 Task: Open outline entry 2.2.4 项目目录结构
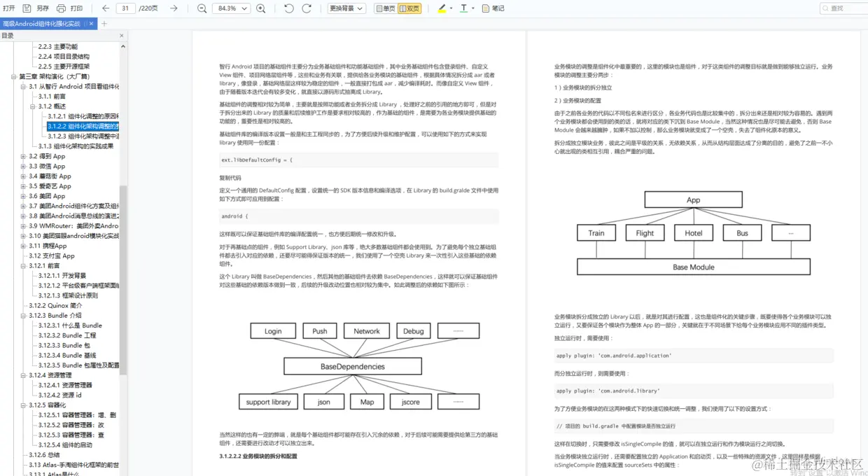pyautogui.click(x=63, y=57)
